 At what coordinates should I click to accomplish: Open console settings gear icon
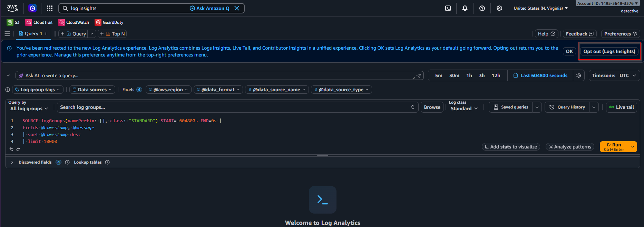click(499, 8)
